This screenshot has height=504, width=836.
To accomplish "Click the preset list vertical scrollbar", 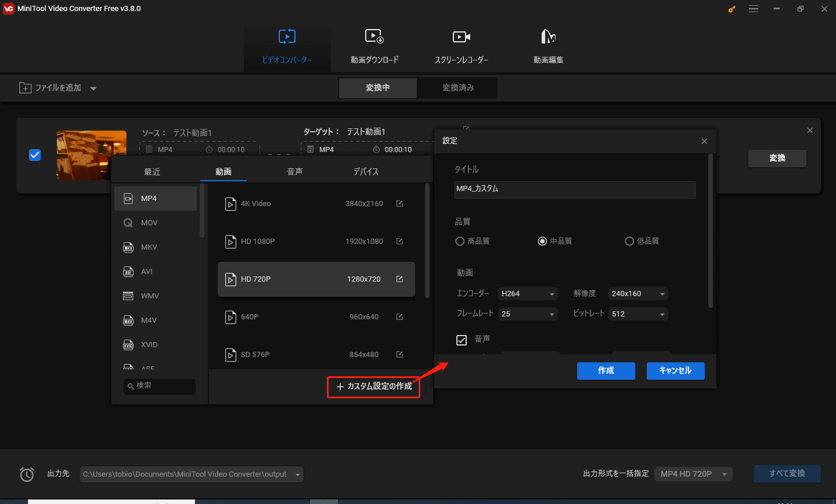I will [427, 241].
